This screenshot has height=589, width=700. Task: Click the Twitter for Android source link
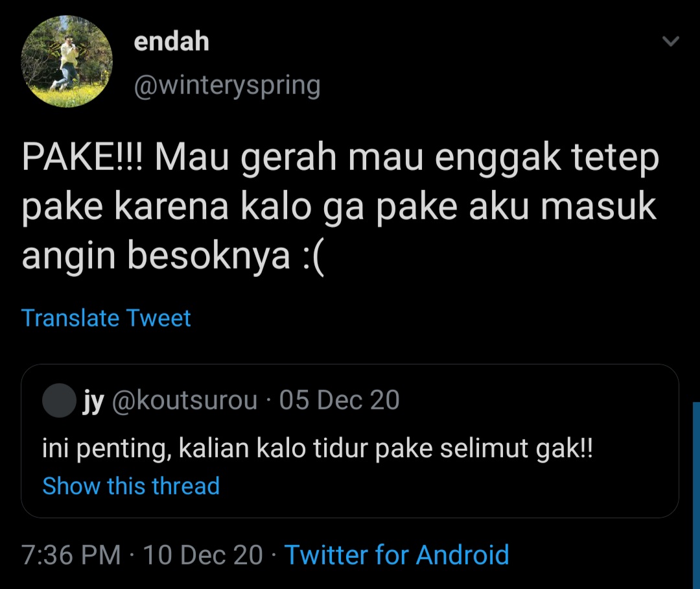click(397, 555)
